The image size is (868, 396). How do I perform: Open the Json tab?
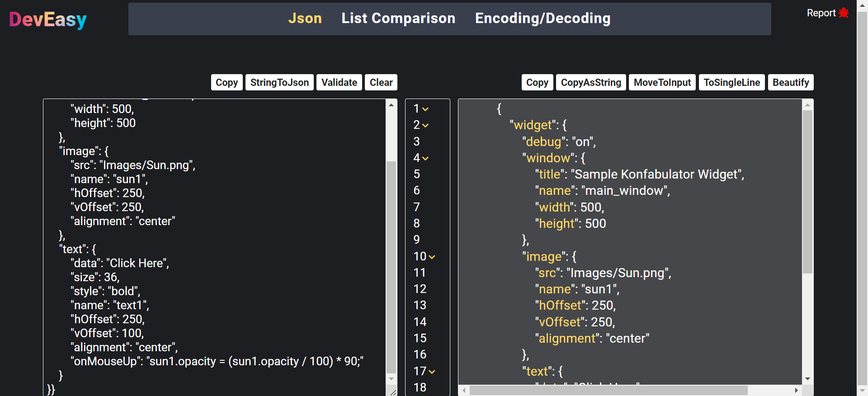pyautogui.click(x=305, y=19)
